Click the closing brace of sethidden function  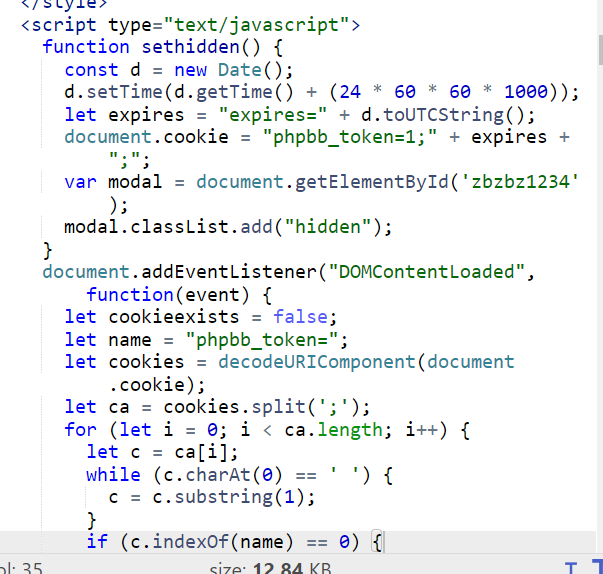coord(48,250)
